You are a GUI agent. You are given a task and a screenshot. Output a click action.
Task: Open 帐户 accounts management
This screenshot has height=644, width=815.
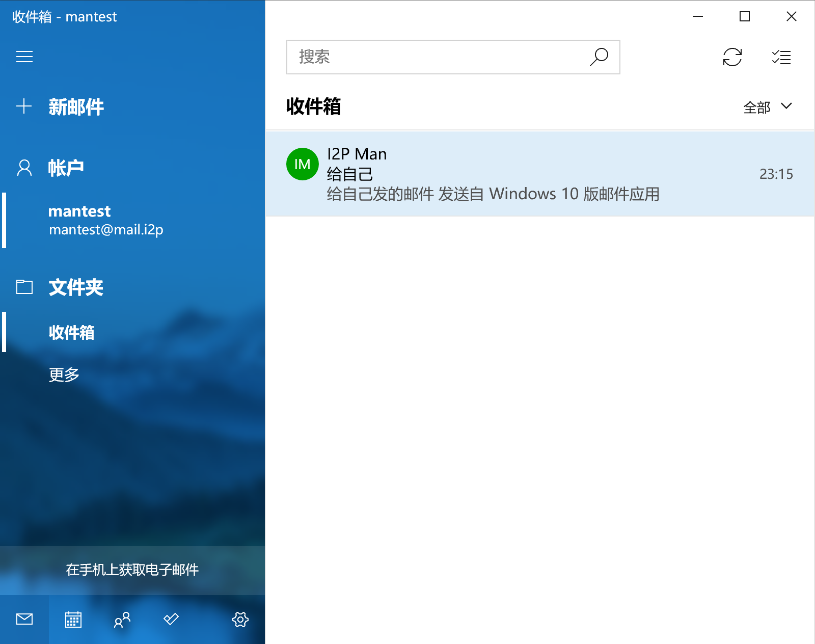(x=65, y=168)
